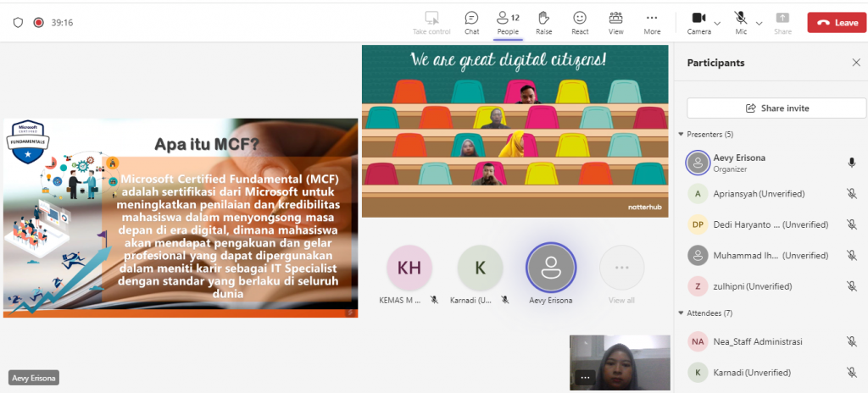Click the KH avatar tile

pos(409,268)
